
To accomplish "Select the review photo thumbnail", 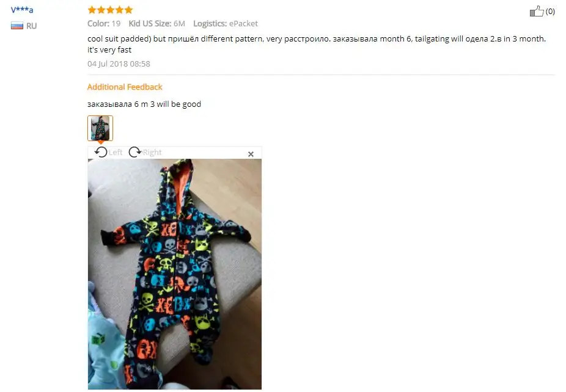I will [100, 128].
